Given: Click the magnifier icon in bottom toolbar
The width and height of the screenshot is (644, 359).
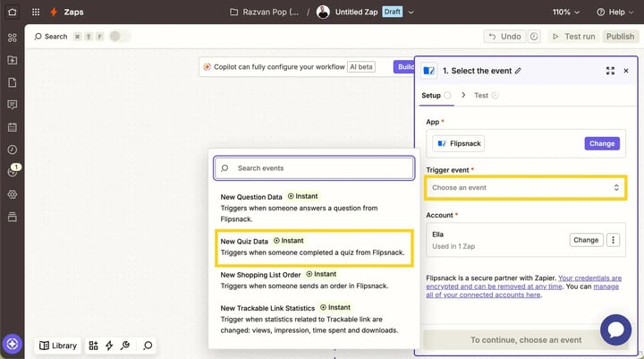Looking at the screenshot, I should point(148,346).
